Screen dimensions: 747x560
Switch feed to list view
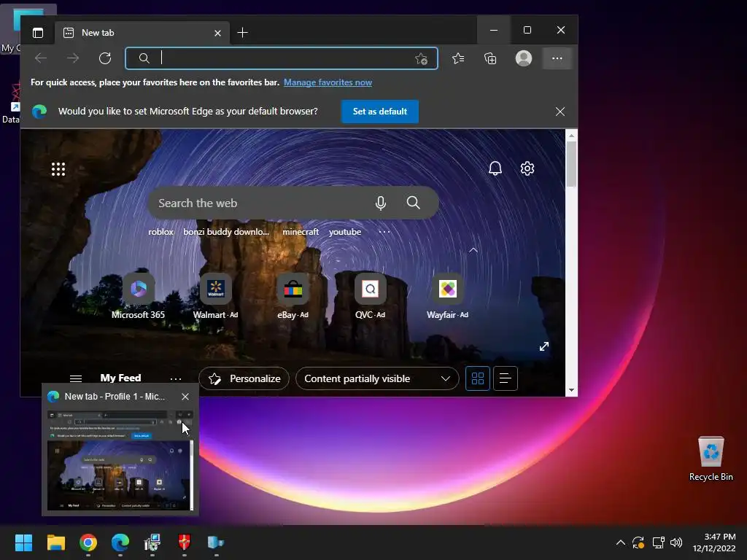pyautogui.click(x=506, y=378)
